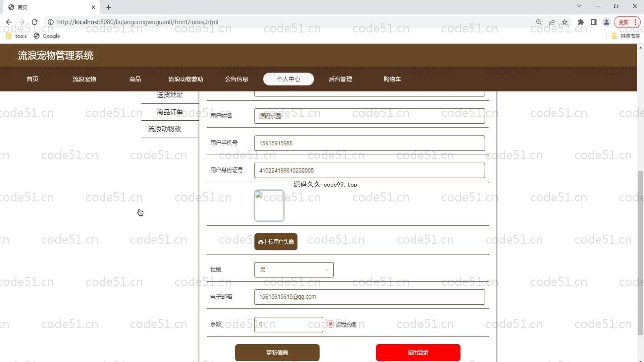Open the Chrome profile avatar

pyautogui.click(x=606, y=22)
